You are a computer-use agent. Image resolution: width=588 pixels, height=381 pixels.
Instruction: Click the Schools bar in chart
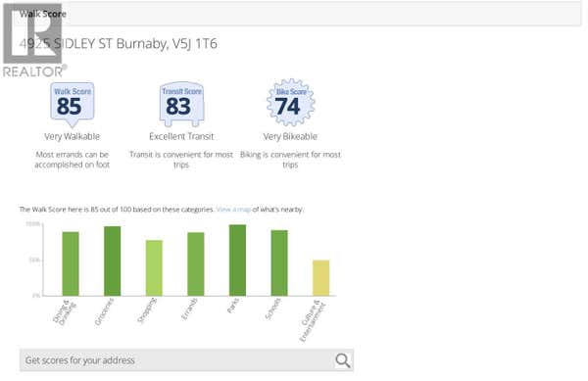pos(279,263)
